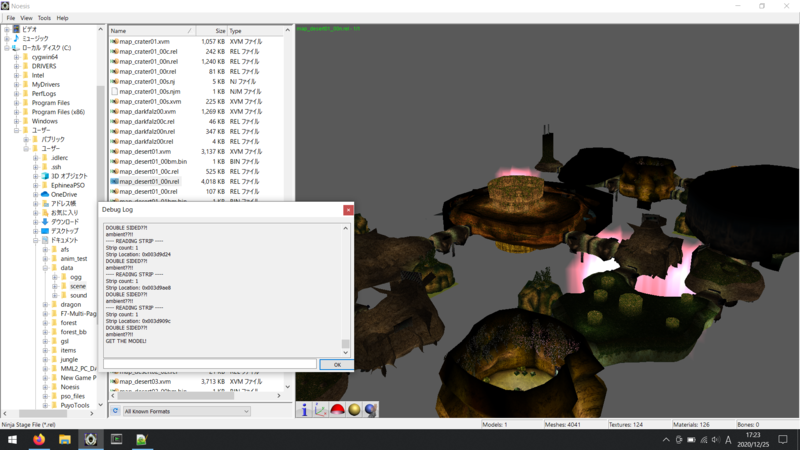Open the notification center icon

783,439
